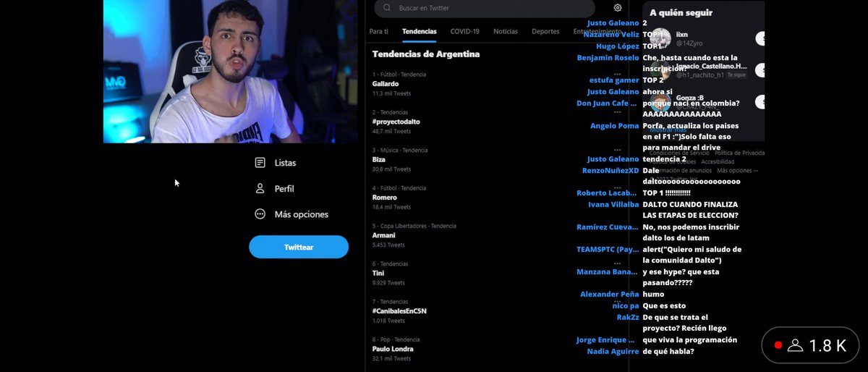868x372 pixels.
Task: Click chat user Nadia Aguirre
Action: [613, 351]
